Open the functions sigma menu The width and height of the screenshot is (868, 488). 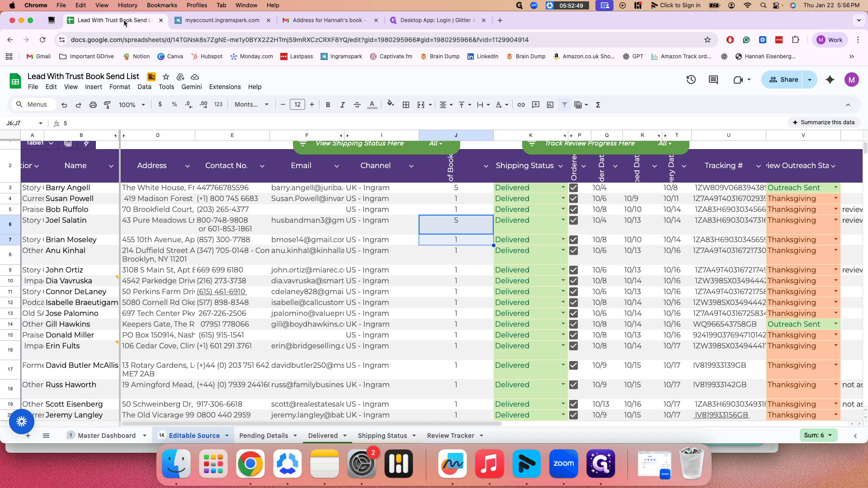(x=598, y=105)
